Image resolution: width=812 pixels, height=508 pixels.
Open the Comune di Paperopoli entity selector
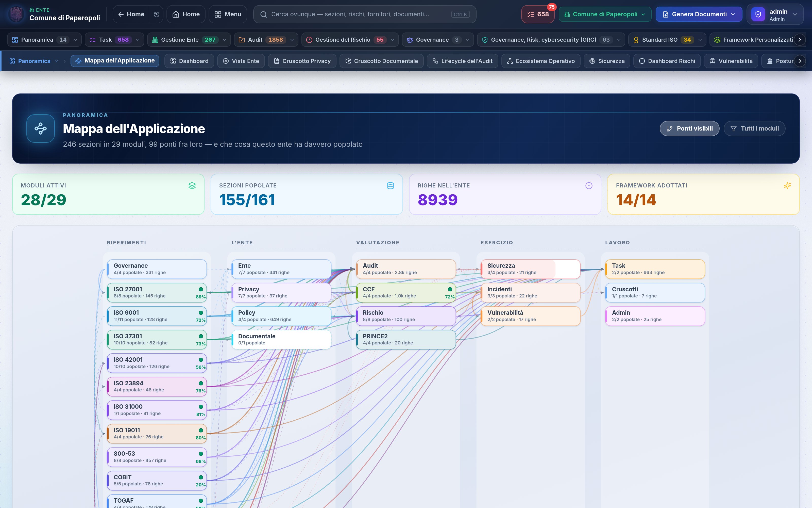click(x=605, y=14)
